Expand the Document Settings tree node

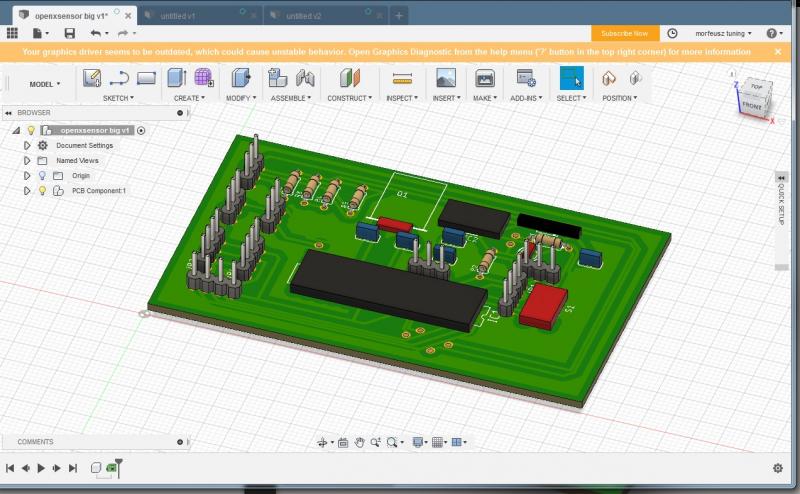click(27, 145)
